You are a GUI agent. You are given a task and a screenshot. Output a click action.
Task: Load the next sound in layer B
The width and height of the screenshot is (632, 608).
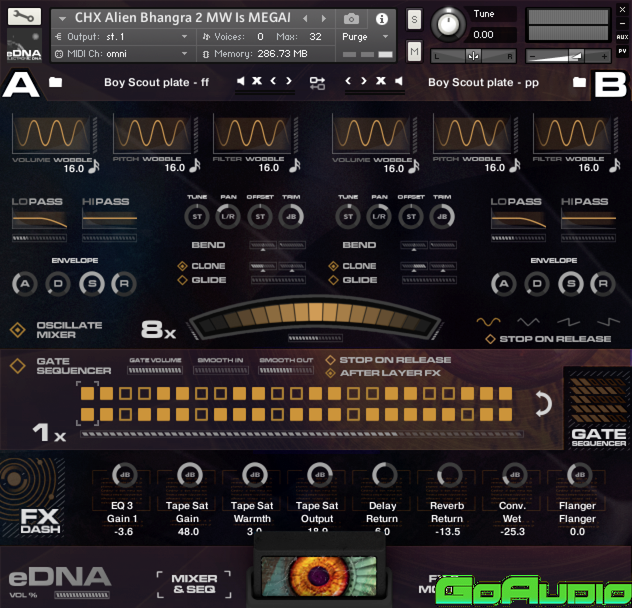click(364, 81)
